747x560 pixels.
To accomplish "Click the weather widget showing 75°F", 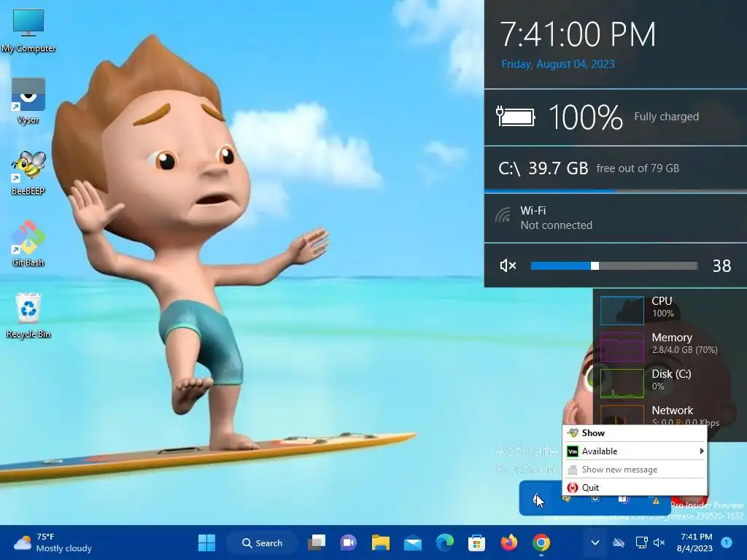I will (53, 542).
